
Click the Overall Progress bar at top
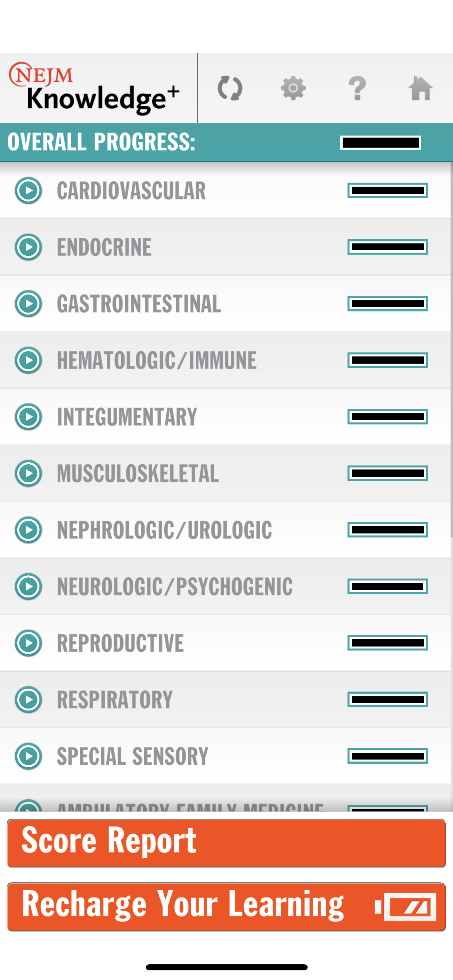click(x=380, y=142)
